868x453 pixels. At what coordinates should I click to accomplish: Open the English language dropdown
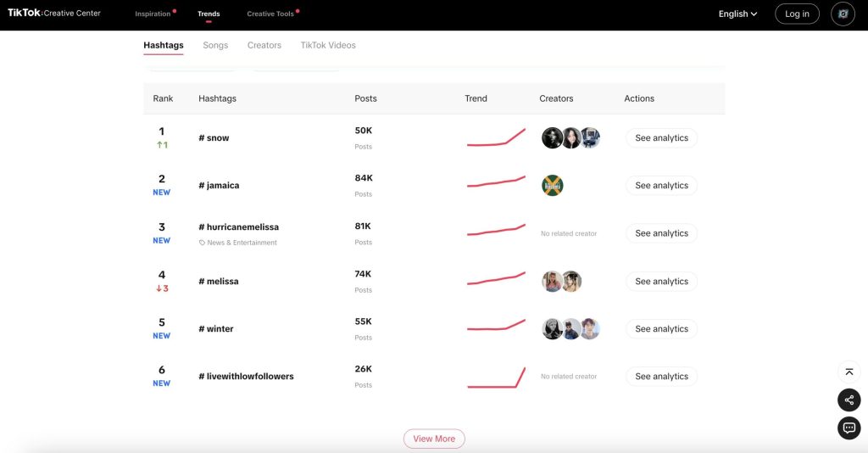[737, 14]
